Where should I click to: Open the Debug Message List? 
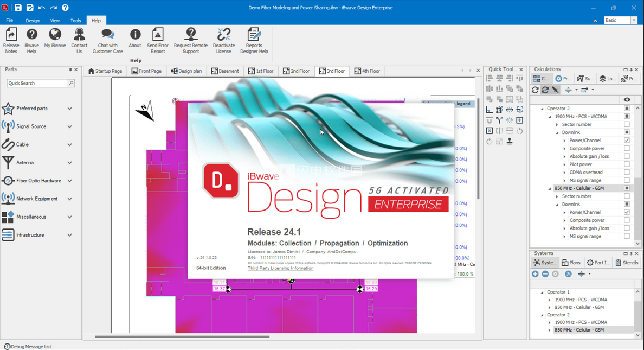click(27, 346)
